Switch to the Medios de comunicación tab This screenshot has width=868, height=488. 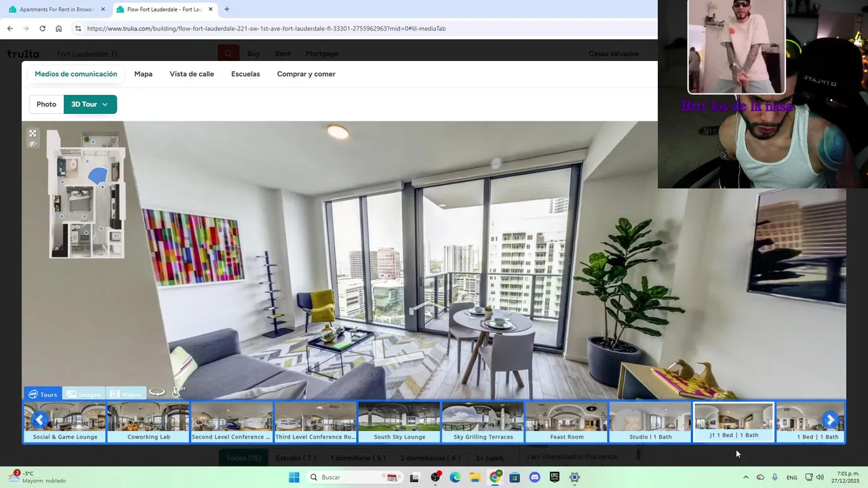click(x=76, y=74)
